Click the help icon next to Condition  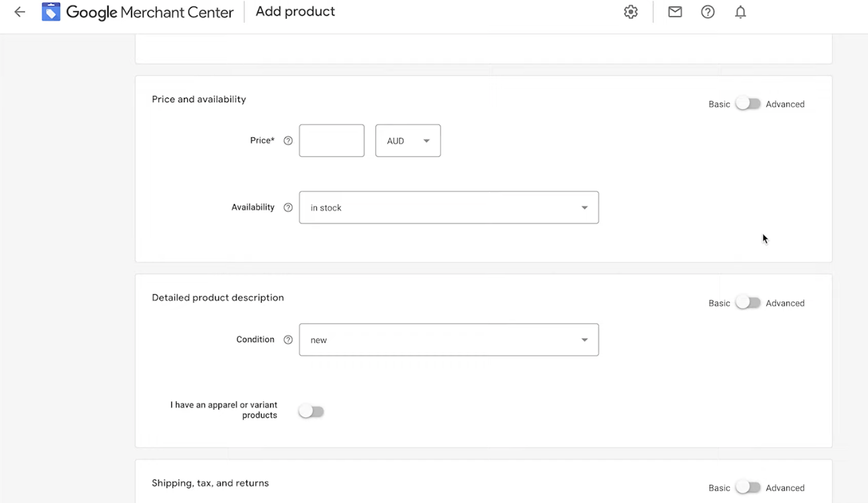288,340
